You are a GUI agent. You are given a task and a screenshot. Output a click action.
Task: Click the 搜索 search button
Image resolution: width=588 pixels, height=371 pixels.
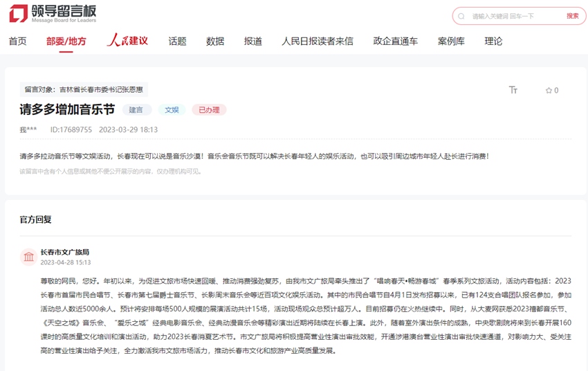click(572, 16)
